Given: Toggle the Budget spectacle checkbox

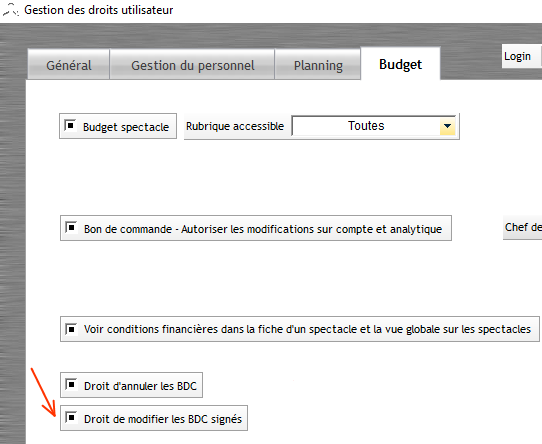Looking at the screenshot, I should pyautogui.click(x=70, y=125).
